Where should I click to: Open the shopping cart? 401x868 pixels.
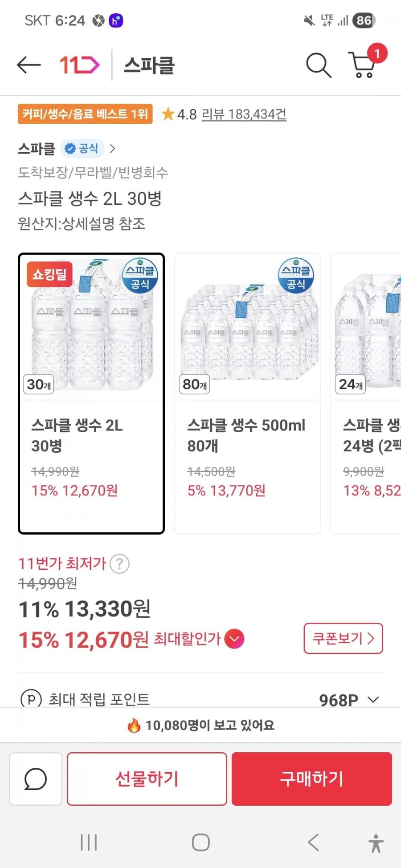click(x=363, y=65)
